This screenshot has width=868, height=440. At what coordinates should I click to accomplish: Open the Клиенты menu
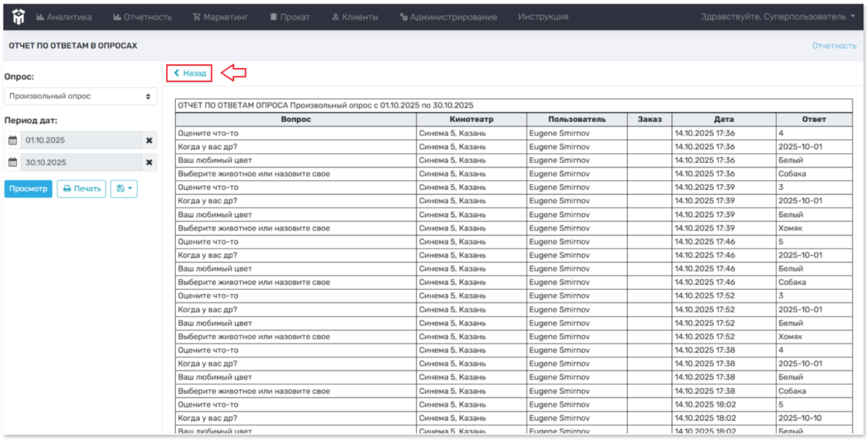(x=355, y=16)
